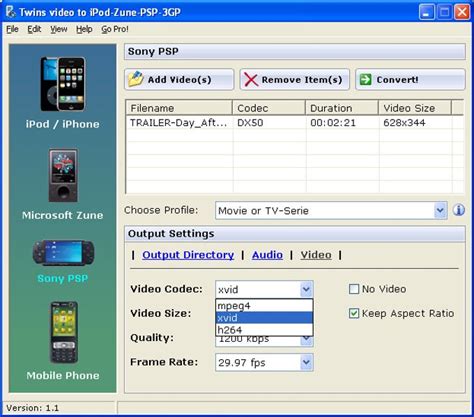
Task: Minimize the Twins video window
Action: [426, 12]
